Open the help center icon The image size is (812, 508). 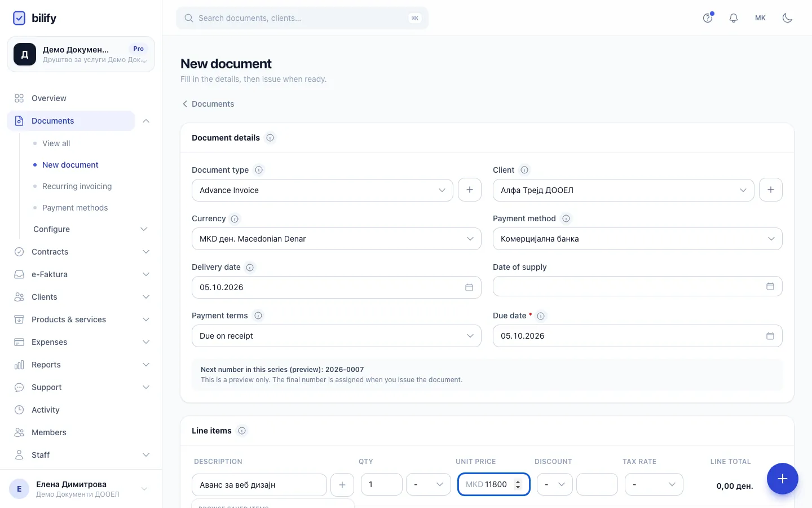point(708,18)
